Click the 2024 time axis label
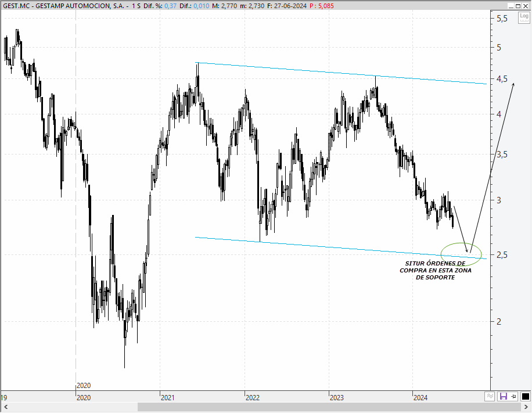 [420, 398]
